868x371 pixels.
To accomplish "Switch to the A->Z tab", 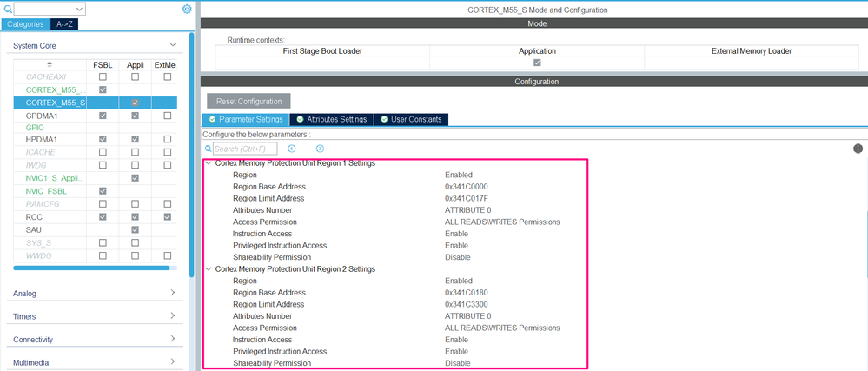I will click(64, 24).
